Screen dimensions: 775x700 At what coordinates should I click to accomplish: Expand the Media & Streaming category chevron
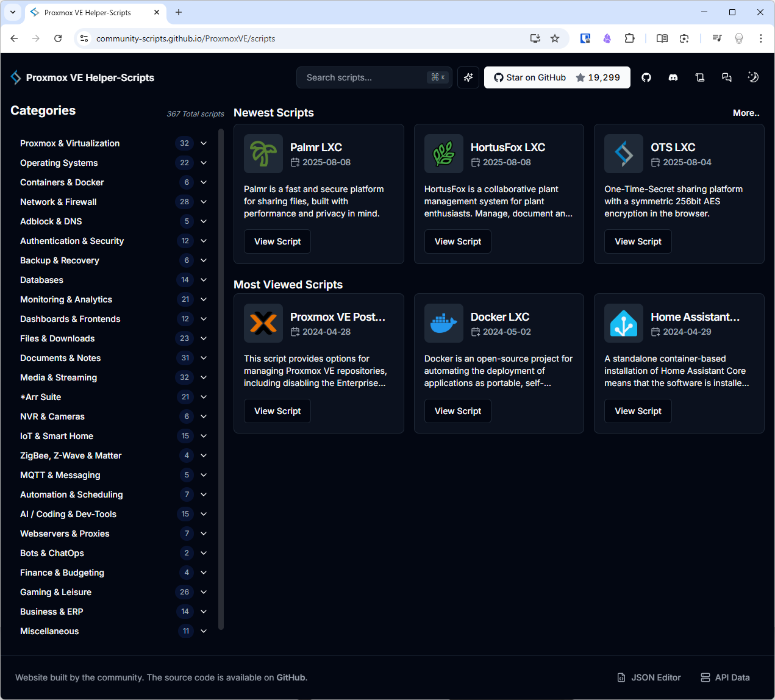pyautogui.click(x=204, y=377)
